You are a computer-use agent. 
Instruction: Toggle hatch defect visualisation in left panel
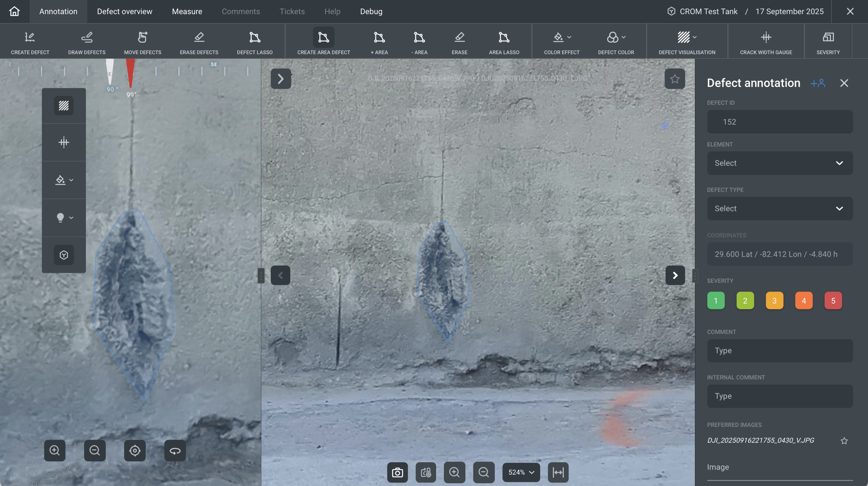click(x=64, y=106)
